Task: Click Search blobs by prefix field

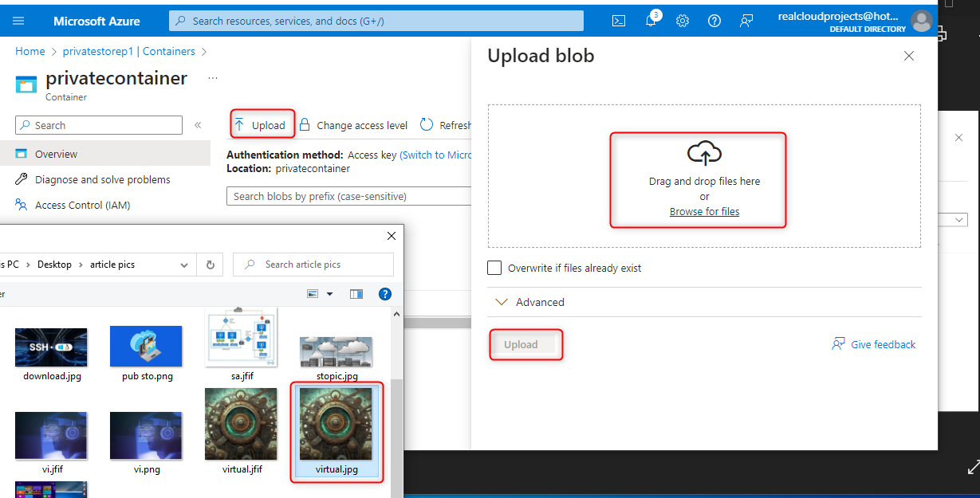Action: [349, 196]
